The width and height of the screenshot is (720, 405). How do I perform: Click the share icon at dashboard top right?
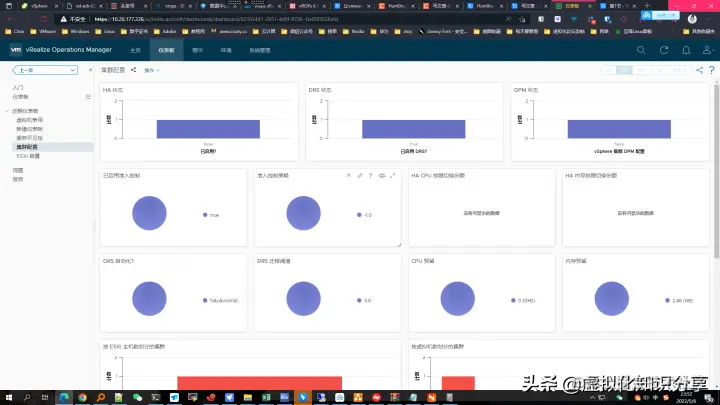point(699,70)
